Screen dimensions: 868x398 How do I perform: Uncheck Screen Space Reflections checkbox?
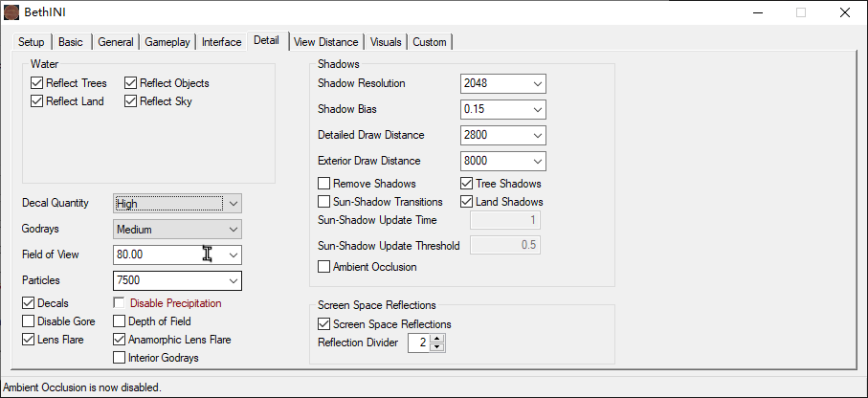323,324
